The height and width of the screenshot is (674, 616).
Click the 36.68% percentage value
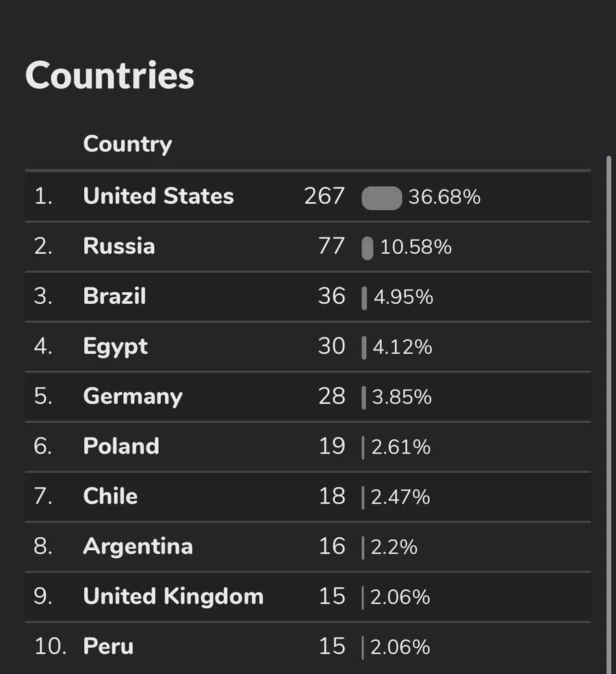click(444, 197)
